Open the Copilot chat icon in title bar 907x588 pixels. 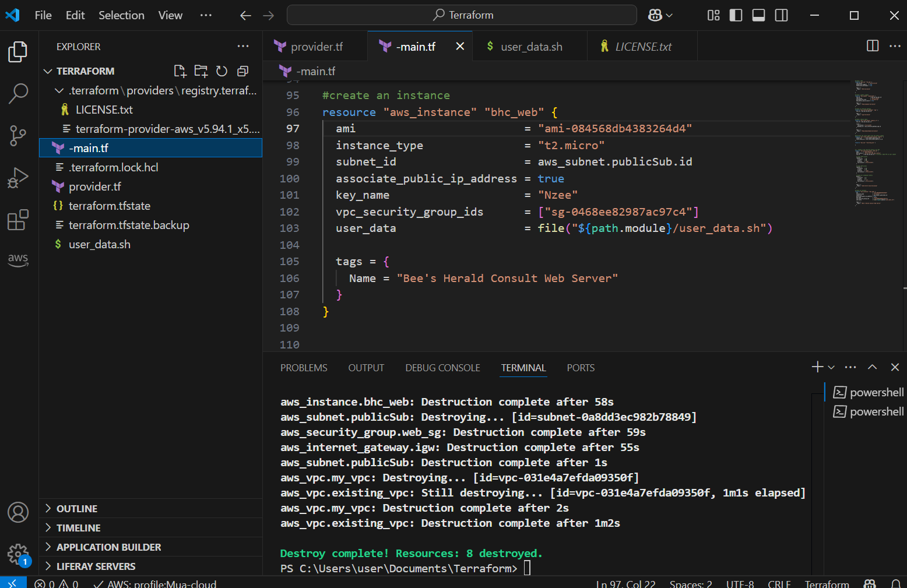(x=655, y=15)
